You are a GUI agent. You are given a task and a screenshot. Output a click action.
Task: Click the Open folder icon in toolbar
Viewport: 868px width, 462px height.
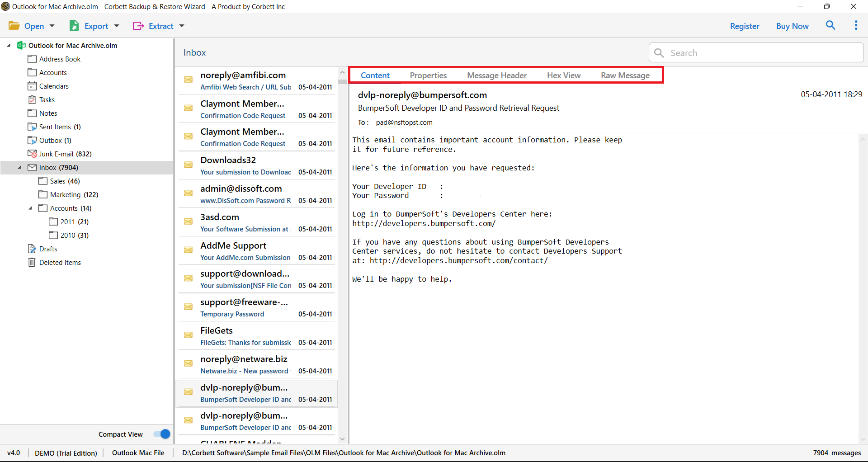pyautogui.click(x=14, y=26)
